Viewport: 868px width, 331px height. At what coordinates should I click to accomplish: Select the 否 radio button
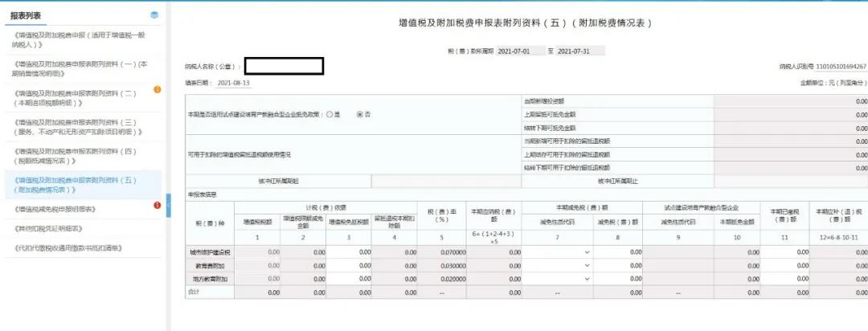pos(359,115)
